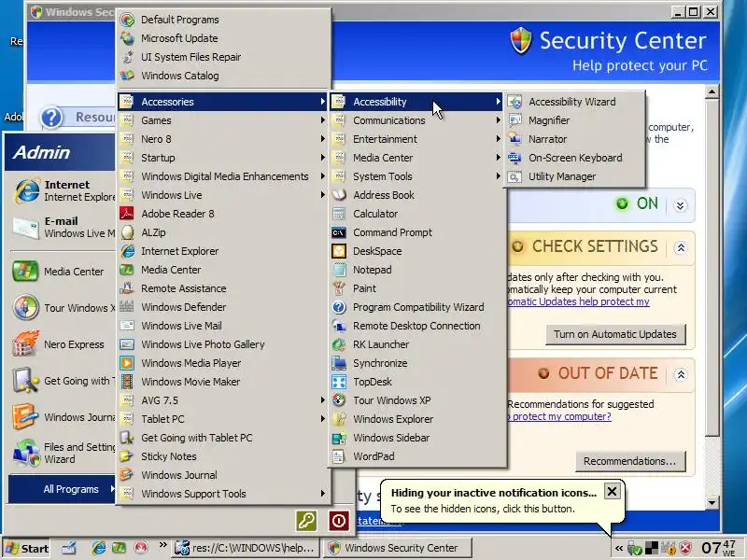747x560 pixels.
Task: Open Windows Media Player
Action: click(223, 363)
